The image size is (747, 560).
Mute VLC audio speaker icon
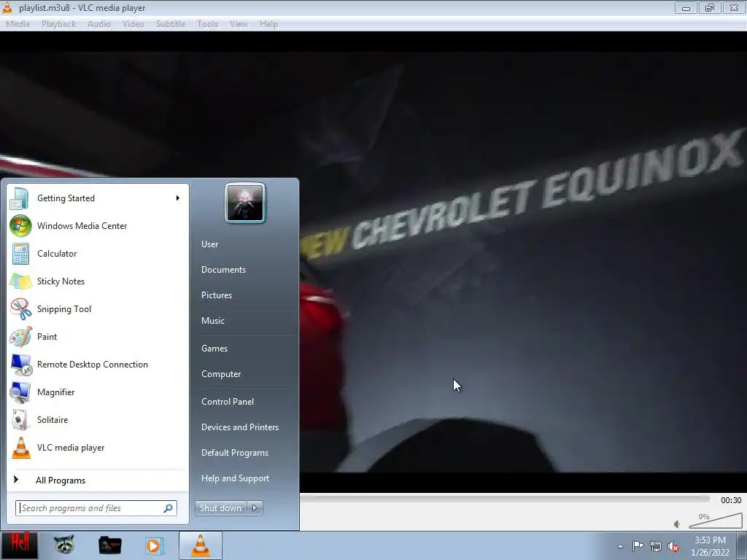click(x=678, y=524)
